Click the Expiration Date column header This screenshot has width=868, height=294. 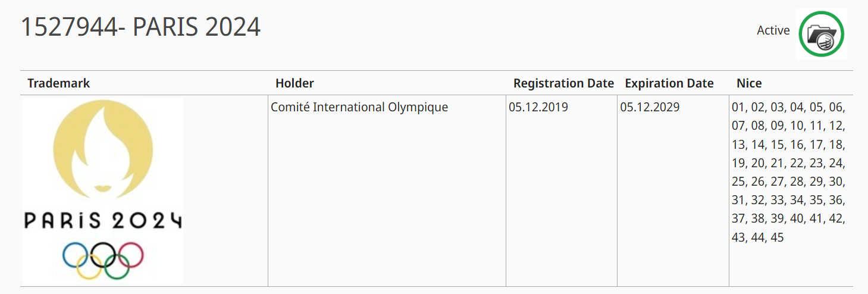click(669, 83)
